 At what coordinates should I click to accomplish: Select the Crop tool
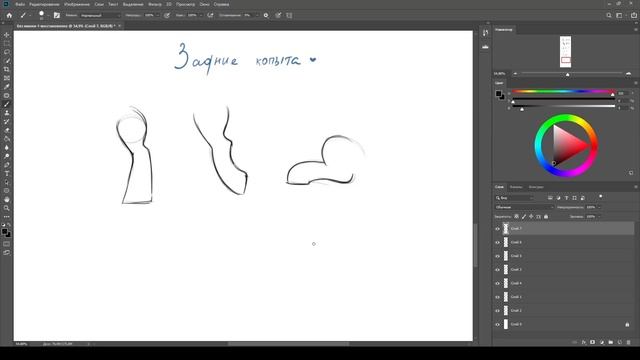(7, 69)
